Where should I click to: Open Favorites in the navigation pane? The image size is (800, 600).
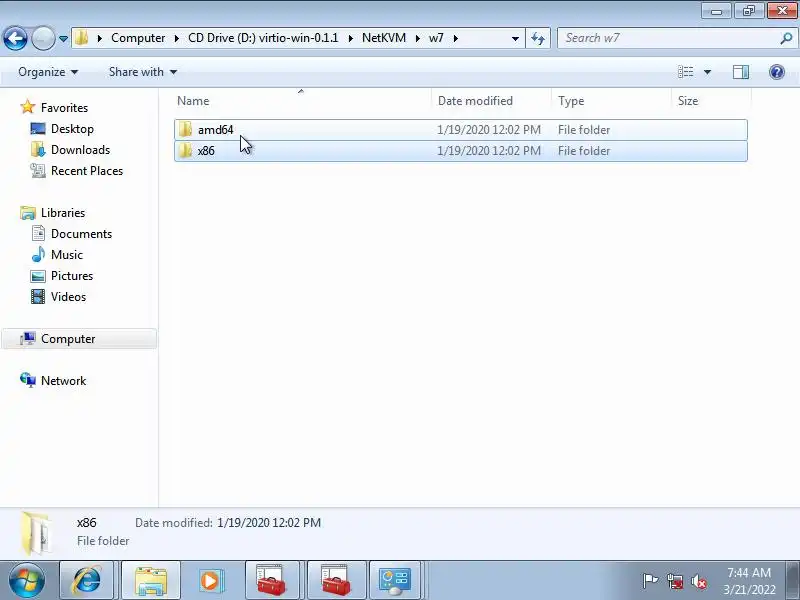pos(64,108)
